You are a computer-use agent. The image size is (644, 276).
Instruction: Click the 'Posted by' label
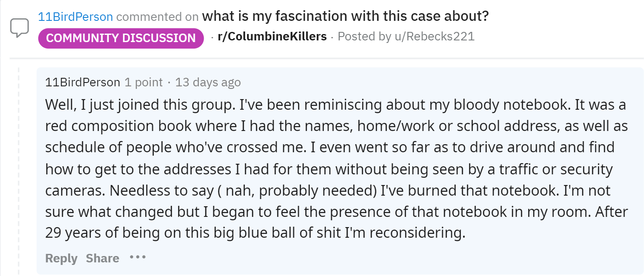364,37
